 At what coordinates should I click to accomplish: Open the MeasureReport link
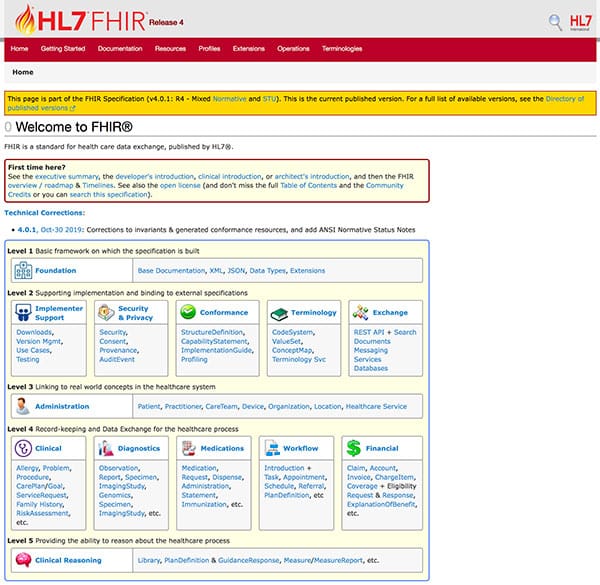pyautogui.click(x=338, y=560)
